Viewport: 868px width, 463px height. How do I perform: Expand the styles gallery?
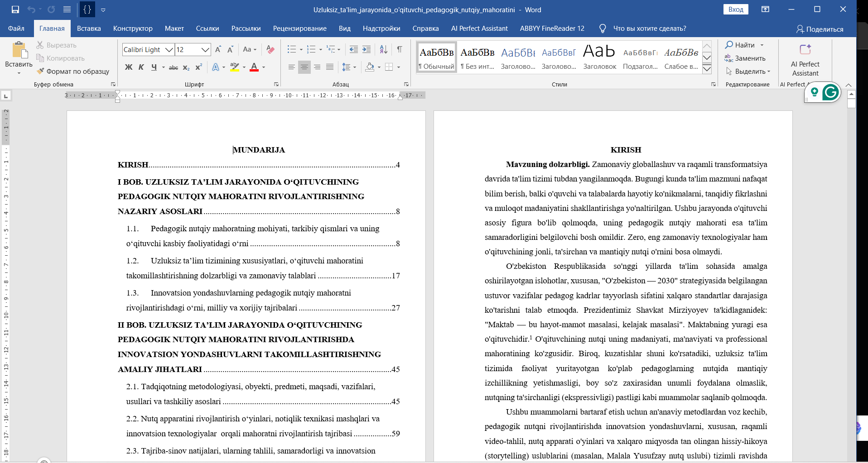707,69
